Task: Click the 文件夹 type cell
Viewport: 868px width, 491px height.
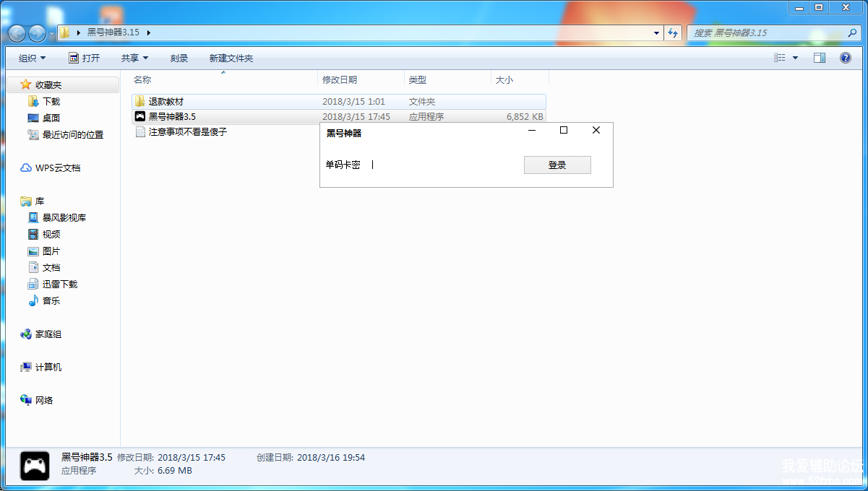Action: 422,102
